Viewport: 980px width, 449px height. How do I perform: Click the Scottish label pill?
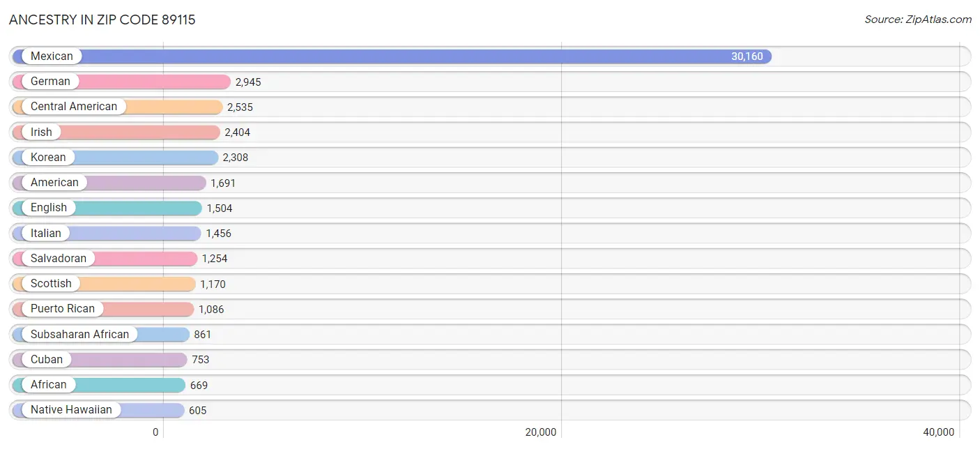pyautogui.click(x=51, y=283)
